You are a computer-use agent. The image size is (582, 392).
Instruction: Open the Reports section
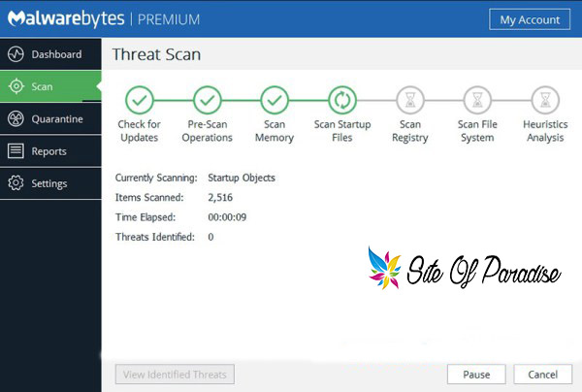tap(50, 151)
